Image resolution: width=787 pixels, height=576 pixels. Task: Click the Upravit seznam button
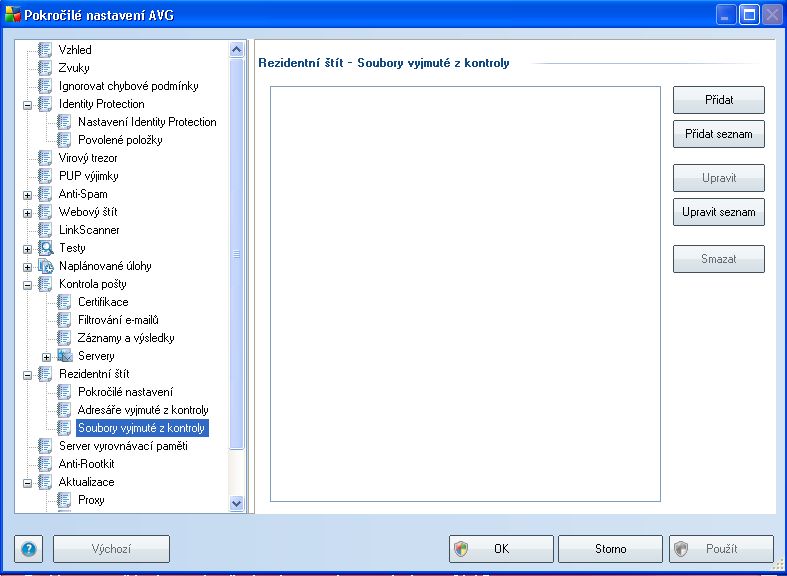tap(719, 212)
